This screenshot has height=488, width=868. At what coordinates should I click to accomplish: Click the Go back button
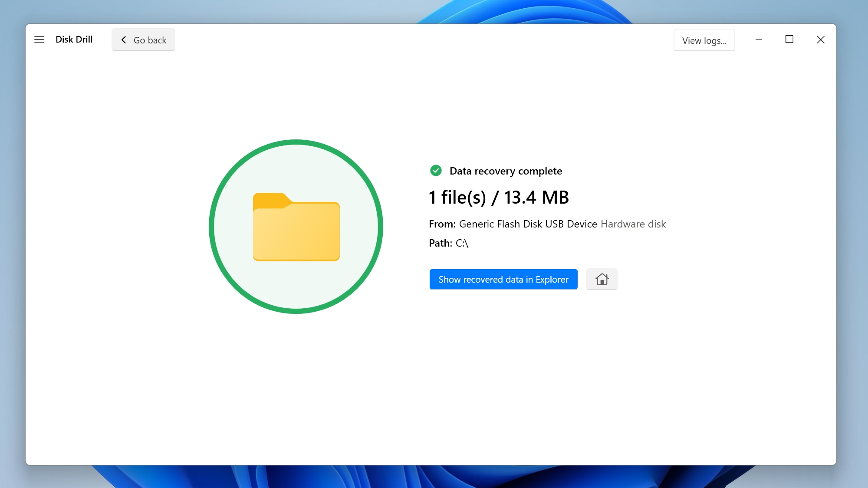click(x=143, y=40)
